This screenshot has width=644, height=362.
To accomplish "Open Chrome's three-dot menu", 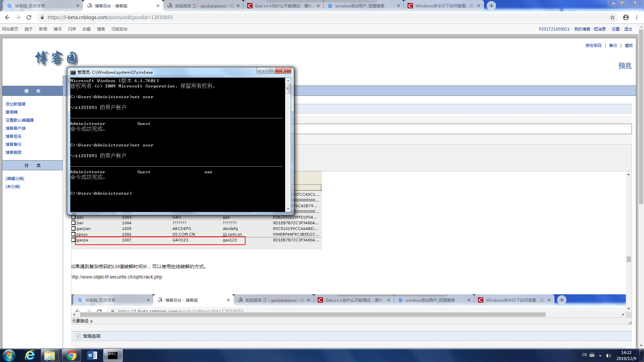I will (637, 17).
